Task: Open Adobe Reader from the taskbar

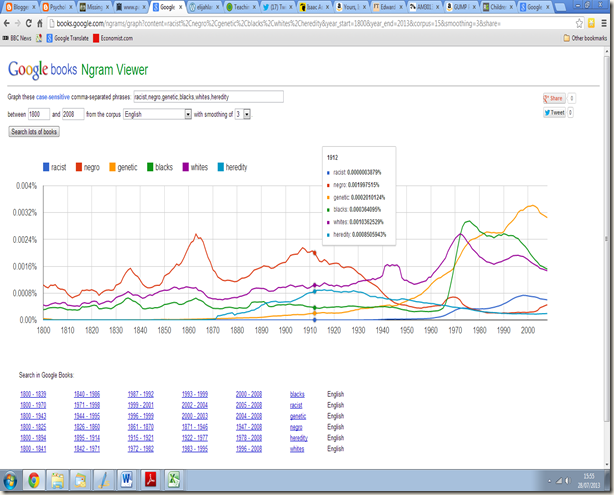Action: [x=151, y=480]
